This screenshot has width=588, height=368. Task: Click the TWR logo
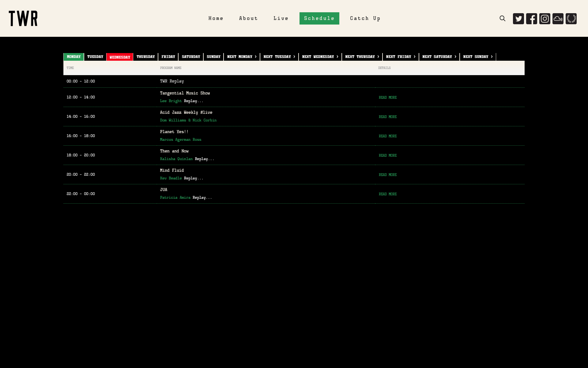tap(23, 18)
